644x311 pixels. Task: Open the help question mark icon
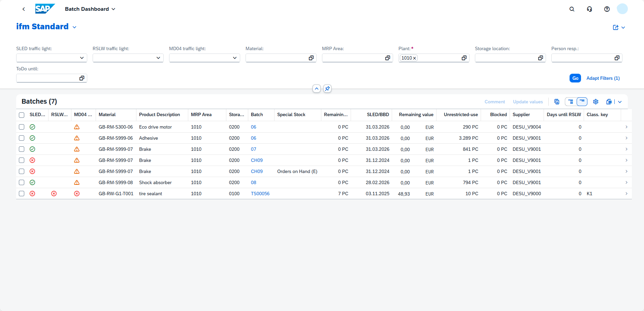(607, 9)
